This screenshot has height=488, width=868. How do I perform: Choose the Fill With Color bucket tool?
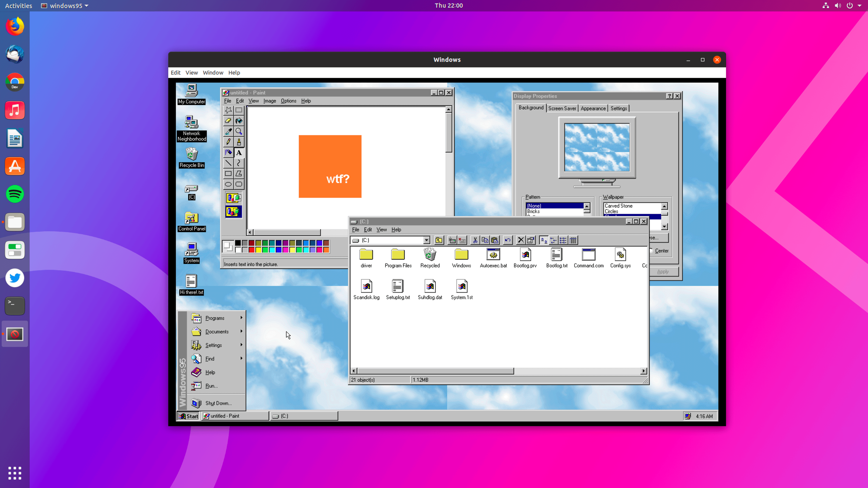point(239,121)
